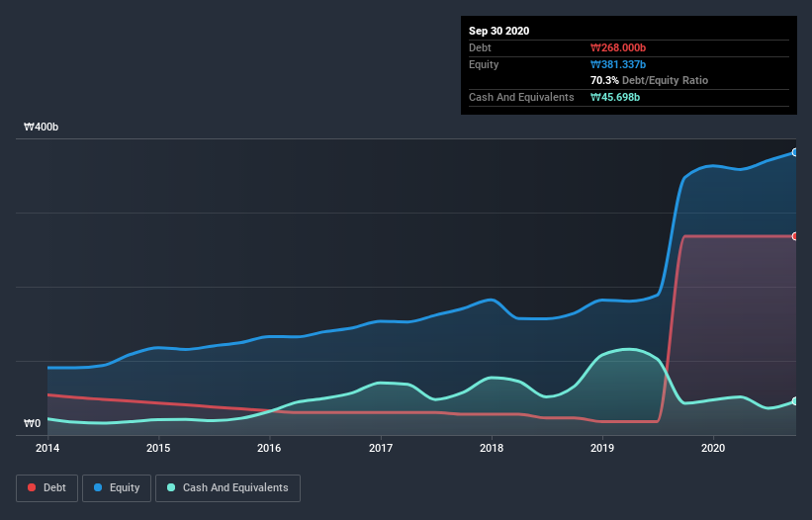Click the 2019 x-axis label
Viewport: 812px width, 520px height.
(602, 448)
